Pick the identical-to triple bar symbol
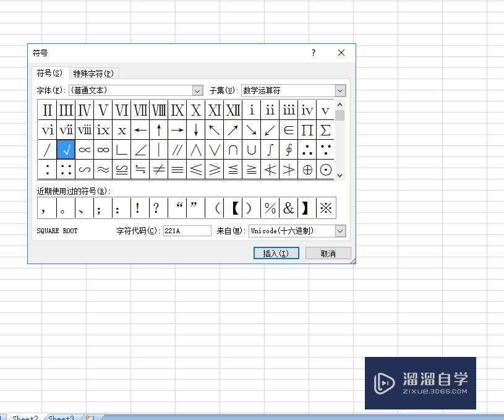The height and width of the screenshot is (420, 504). click(177, 169)
